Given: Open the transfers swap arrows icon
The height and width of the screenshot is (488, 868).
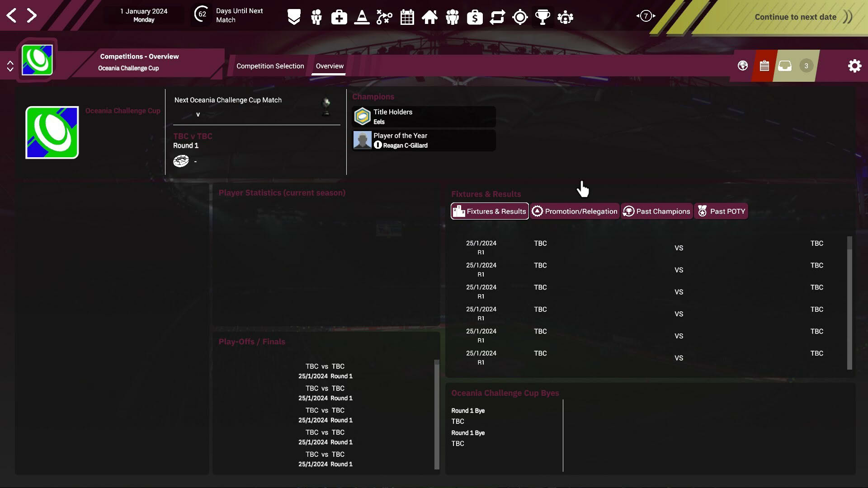Looking at the screenshot, I should tap(497, 17).
